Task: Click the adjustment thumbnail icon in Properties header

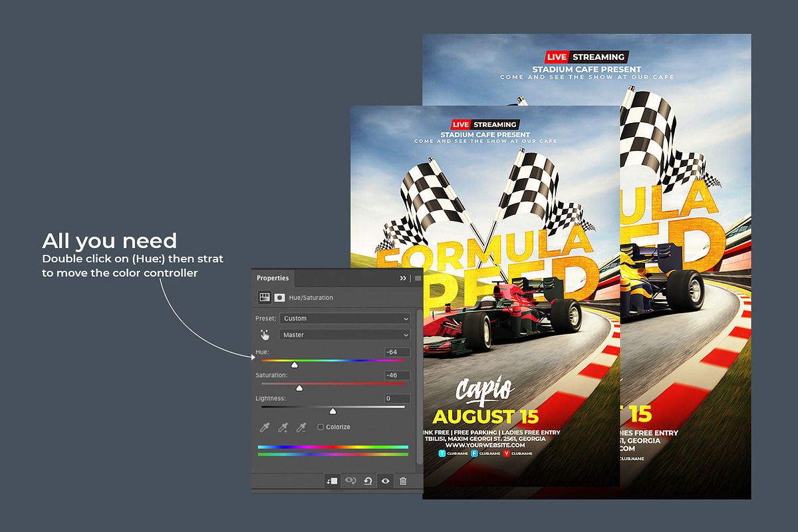Action: pyautogui.click(x=265, y=297)
